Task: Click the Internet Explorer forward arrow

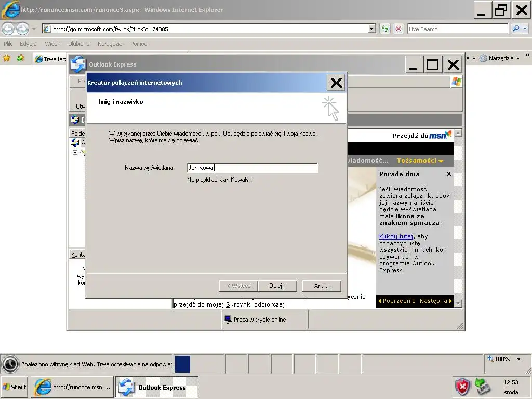Action: [22, 29]
